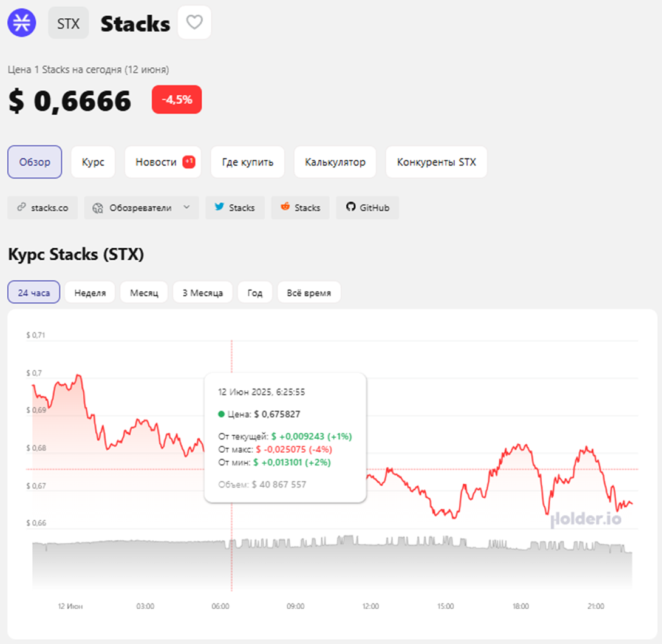Screen dimensions: 662x644
Task: Visit the stacks.co website link
Action: point(43,208)
